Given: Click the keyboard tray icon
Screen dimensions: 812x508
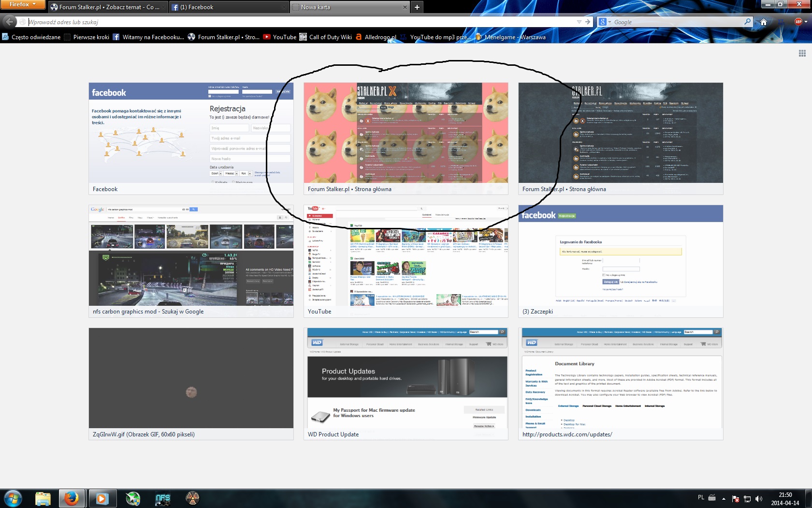Looking at the screenshot, I should [712, 497].
